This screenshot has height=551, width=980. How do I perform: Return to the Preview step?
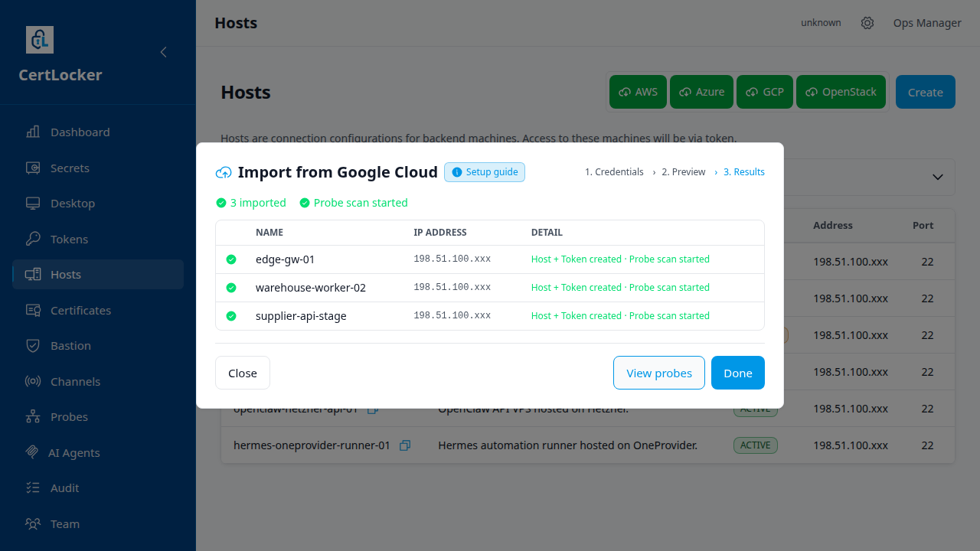[684, 172]
